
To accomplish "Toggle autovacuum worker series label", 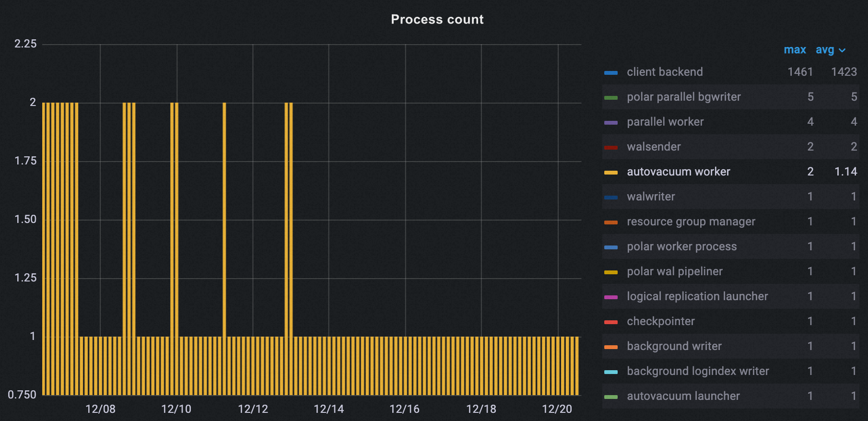I will 679,172.
